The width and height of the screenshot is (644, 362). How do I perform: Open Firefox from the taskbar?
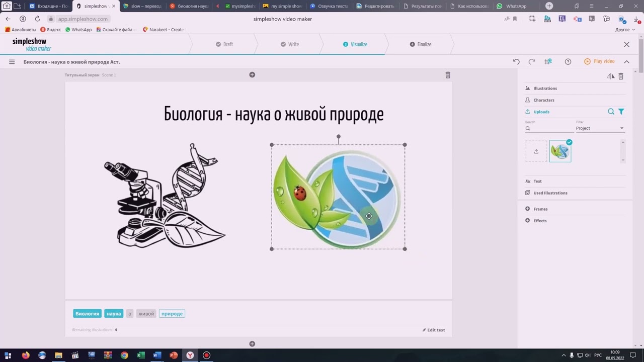point(26,355)
